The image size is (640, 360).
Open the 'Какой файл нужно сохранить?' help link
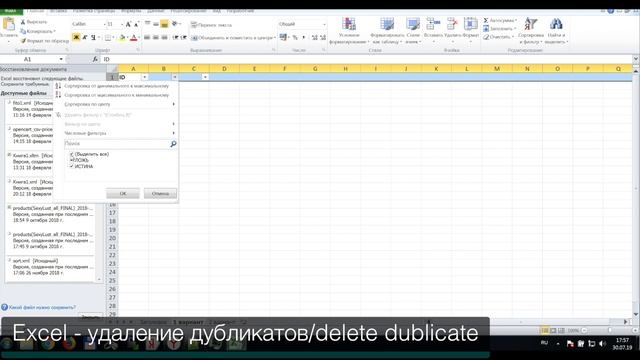click(42, 307)
